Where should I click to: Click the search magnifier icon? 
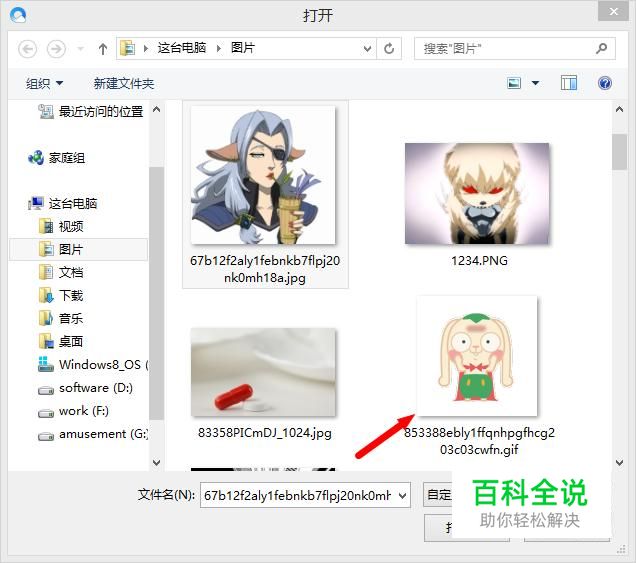tap(602, 48)
